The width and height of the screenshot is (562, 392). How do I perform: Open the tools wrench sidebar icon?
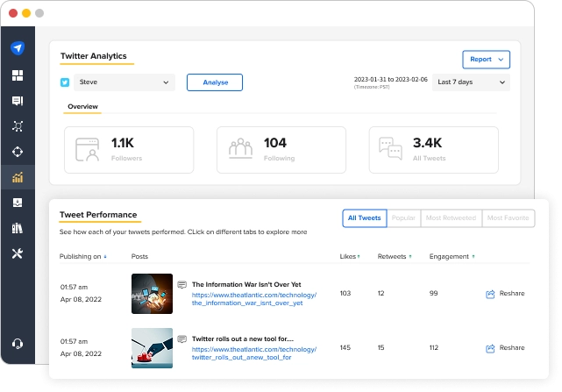pos(18,253)
